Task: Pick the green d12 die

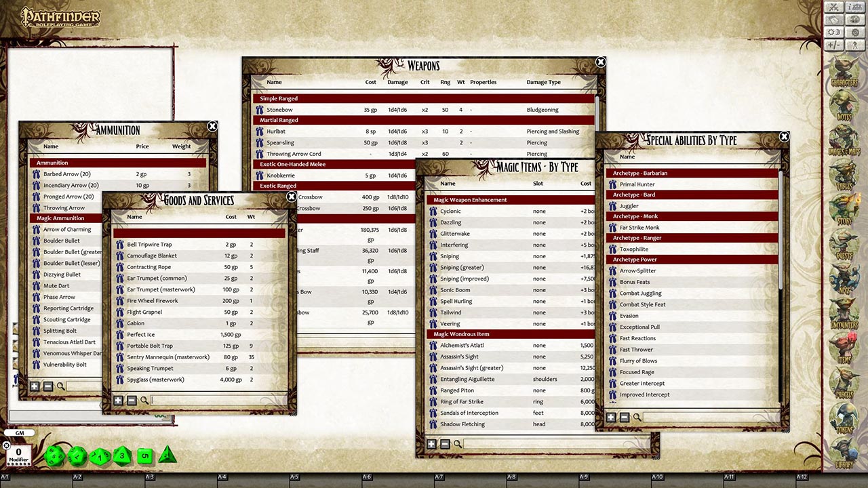Action: click(77, 455)
